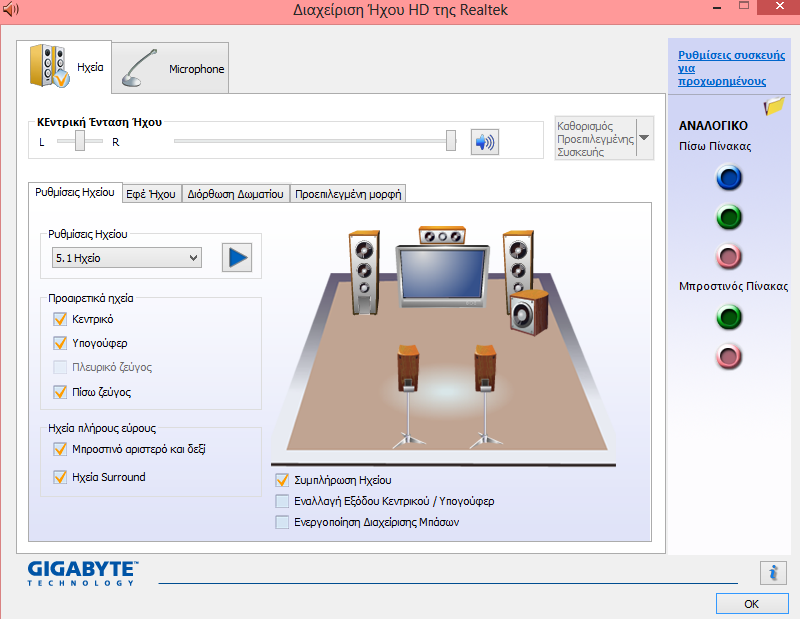800x619 pixels.
Task: Open the Προεπιλεγμένη μορφή tab
Action: (x=348, y=194)
